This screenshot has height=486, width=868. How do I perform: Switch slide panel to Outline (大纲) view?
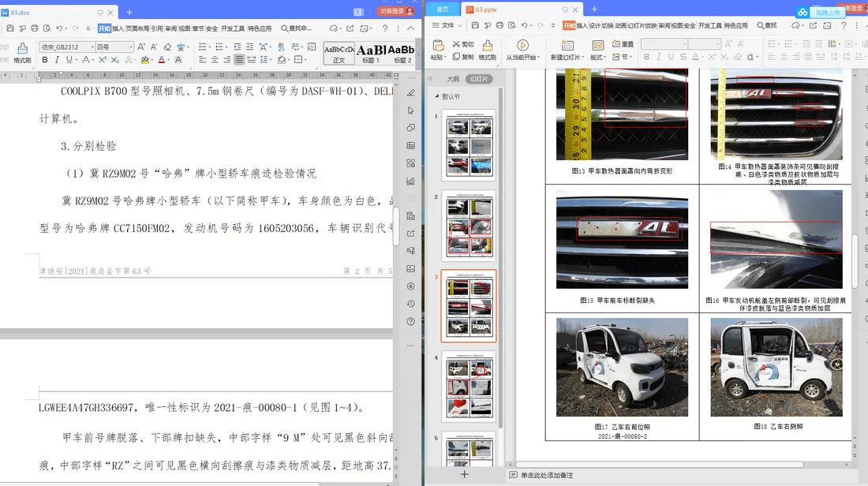(453, 79)
